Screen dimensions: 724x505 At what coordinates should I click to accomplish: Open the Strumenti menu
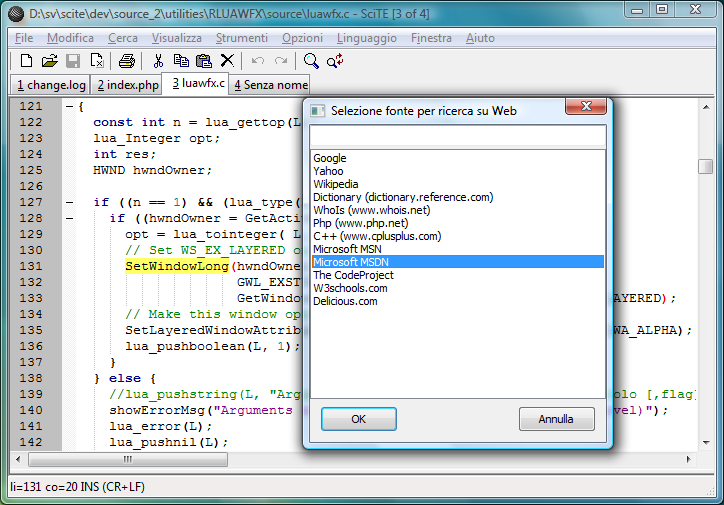(241, 38)
